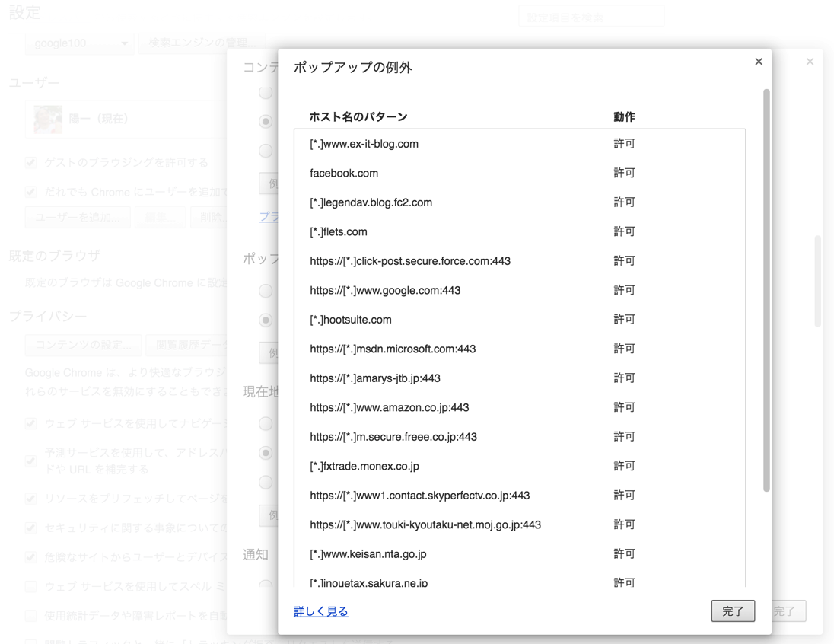Viewport: 834px width, 644px height.
Task: Click 検索エンジンの管理 button in settings
Action: click(202, 43)
